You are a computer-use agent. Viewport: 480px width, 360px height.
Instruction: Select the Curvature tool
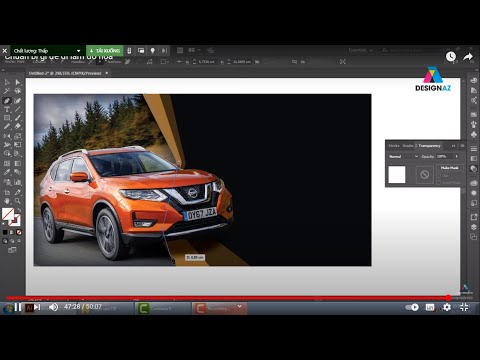pyautogui.click(x=18, y=100)
